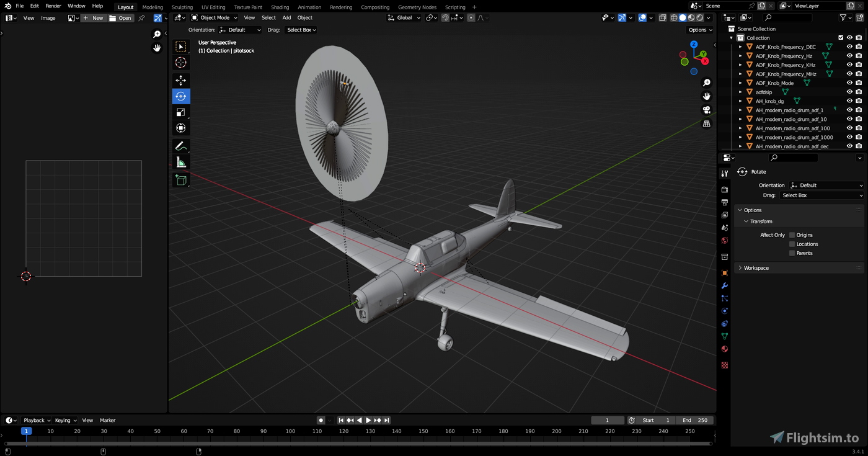Open the Physics properties tab icon
Screen dimensions: 868x456
click(x=724, y=311)
